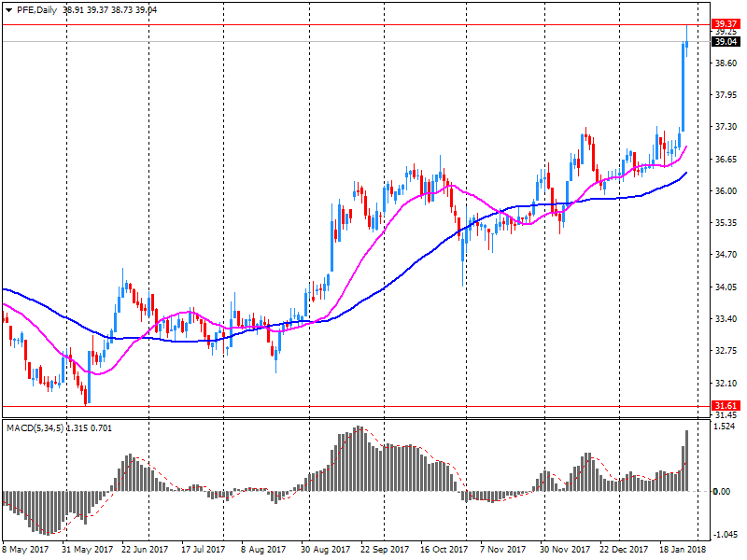Click the black 39.04 current price tag
The image size is (747, 560).
[725, 42]
